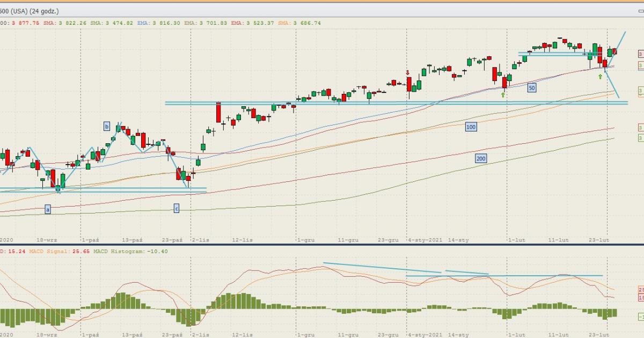The height and width of the screenshot is (338, 644).
Task: Select the long horizontal support line mid-chart
Action: pos(376,102)
